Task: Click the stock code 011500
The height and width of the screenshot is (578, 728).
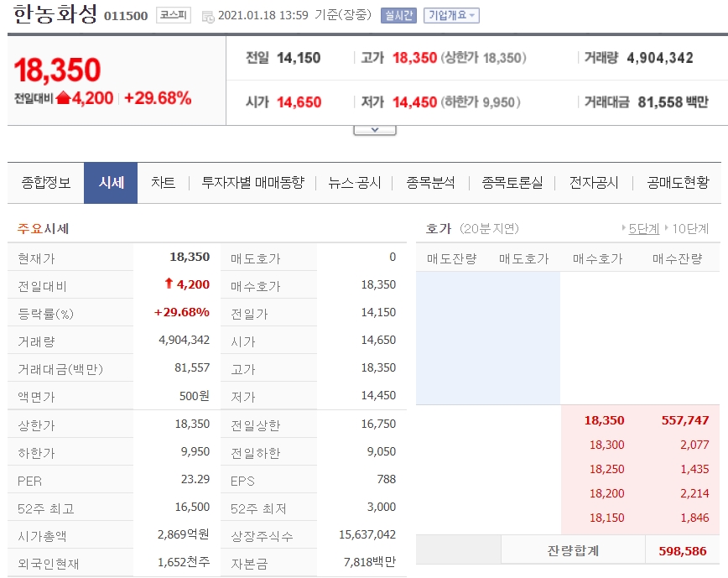Action: pos(126,16)
